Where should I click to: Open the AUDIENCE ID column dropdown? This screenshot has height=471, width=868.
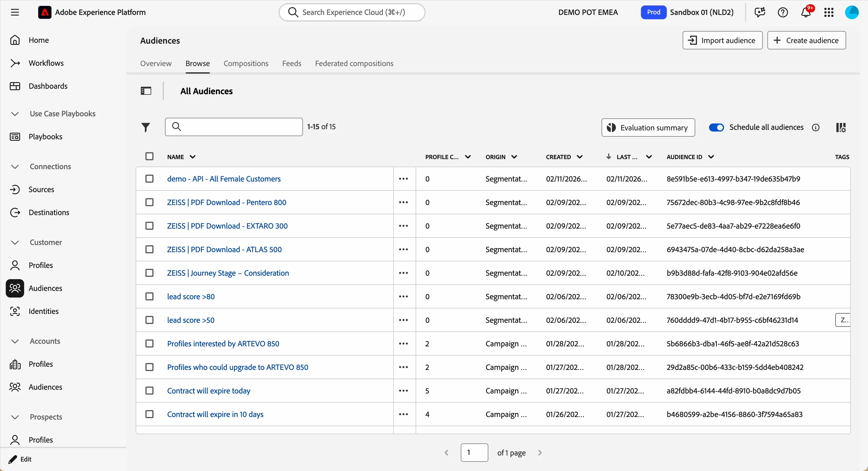coord(711,157)
